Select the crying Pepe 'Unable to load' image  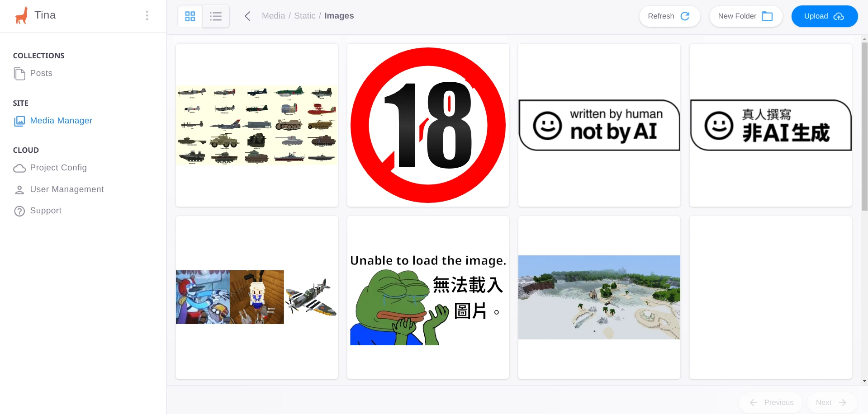click(x=428, y=297)
